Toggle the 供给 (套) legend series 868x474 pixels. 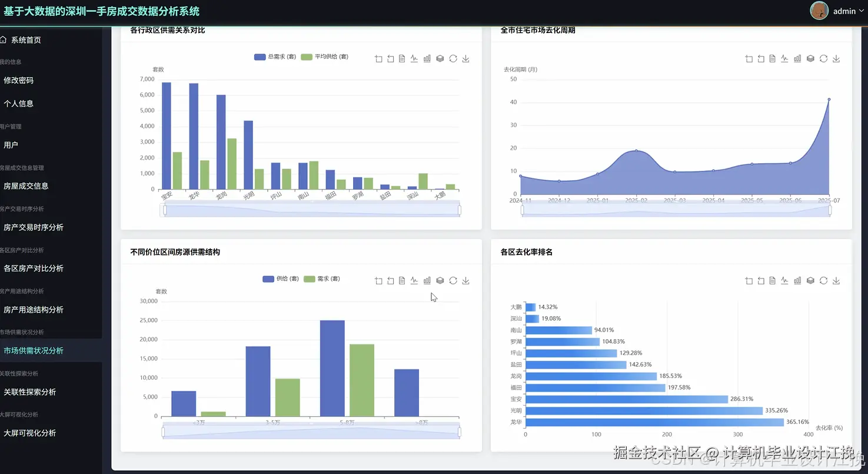coord(280,279)
